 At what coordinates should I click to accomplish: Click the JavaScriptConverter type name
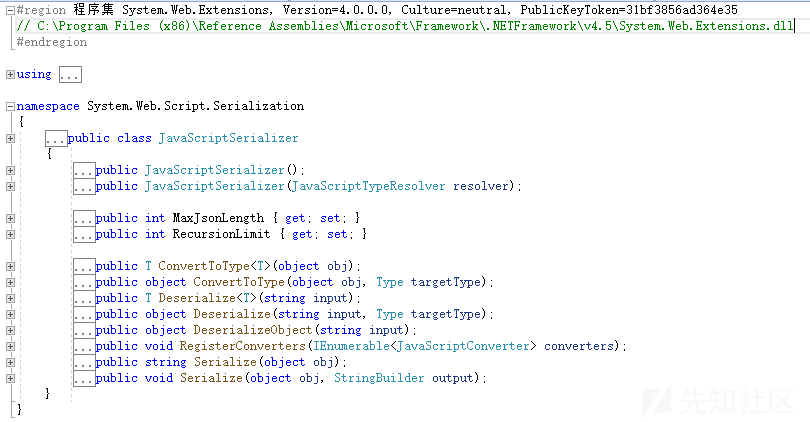pos(463,347)
